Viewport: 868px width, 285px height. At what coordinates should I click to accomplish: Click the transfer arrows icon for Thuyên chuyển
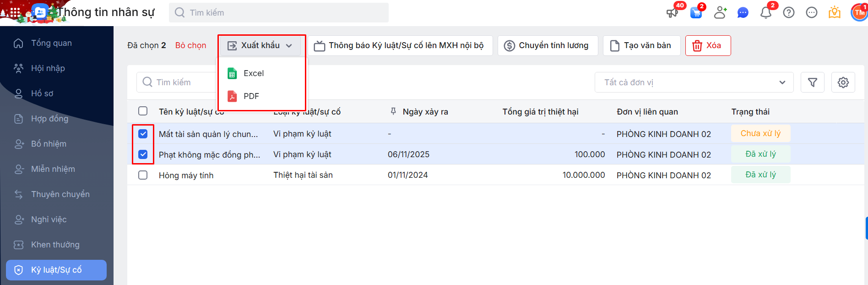18,194
